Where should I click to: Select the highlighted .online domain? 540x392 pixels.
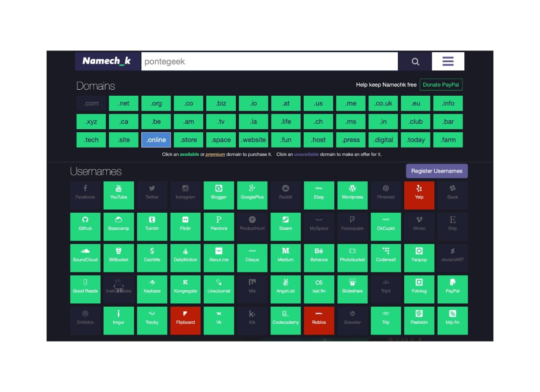pyautogui.click(x=156, y=140)
